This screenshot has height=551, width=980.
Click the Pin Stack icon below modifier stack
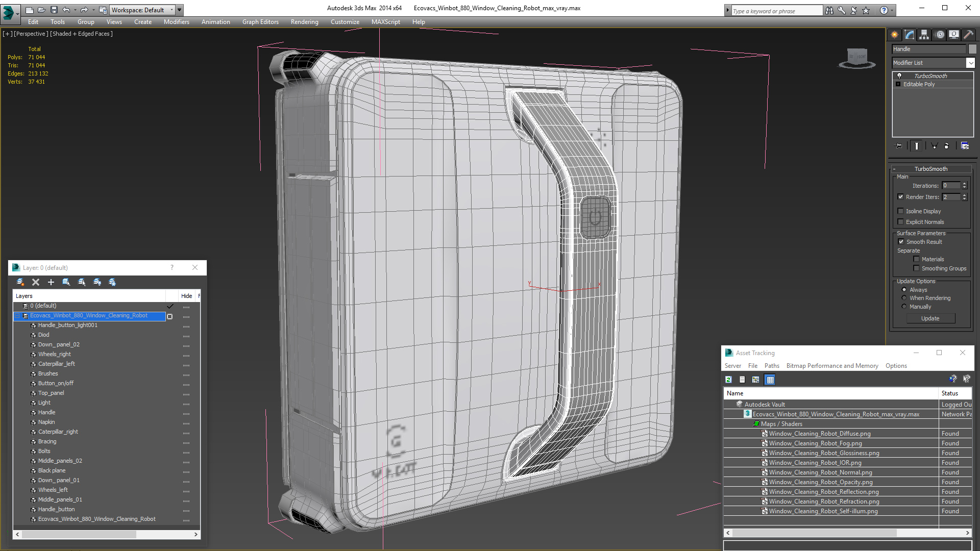click(899, 146)
